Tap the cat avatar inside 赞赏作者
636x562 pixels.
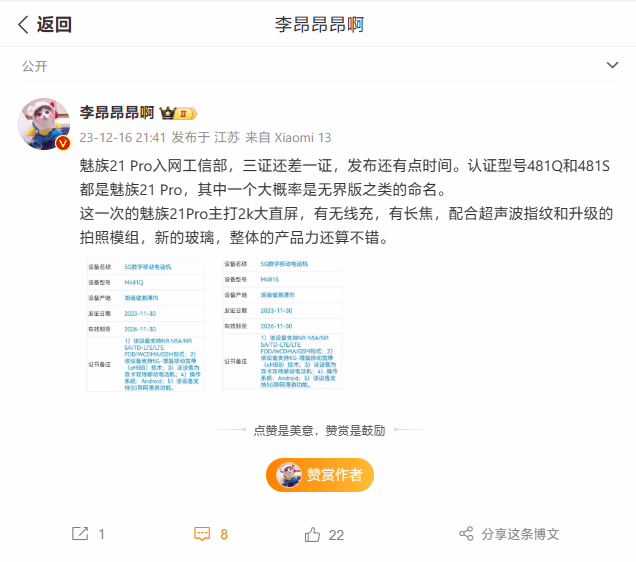pos(288,475)
